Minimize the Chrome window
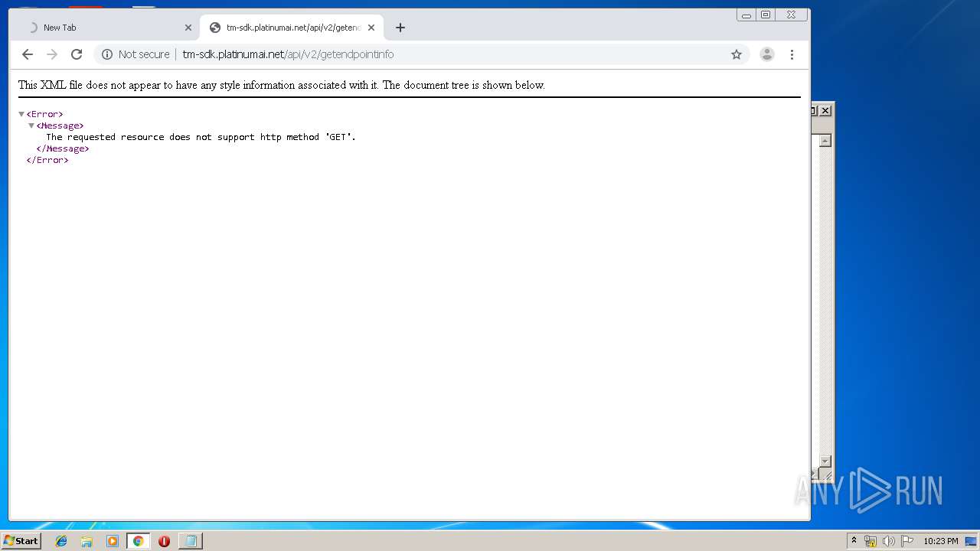This screenshot has width=980, height=551. point(746,15)
